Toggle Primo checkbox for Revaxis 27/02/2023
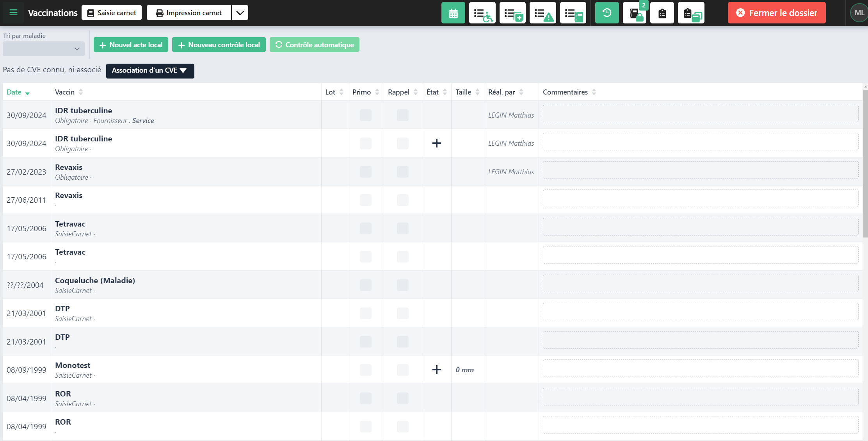Image resolution: width=868 pixels, height=441 pixels. (366, 172)
